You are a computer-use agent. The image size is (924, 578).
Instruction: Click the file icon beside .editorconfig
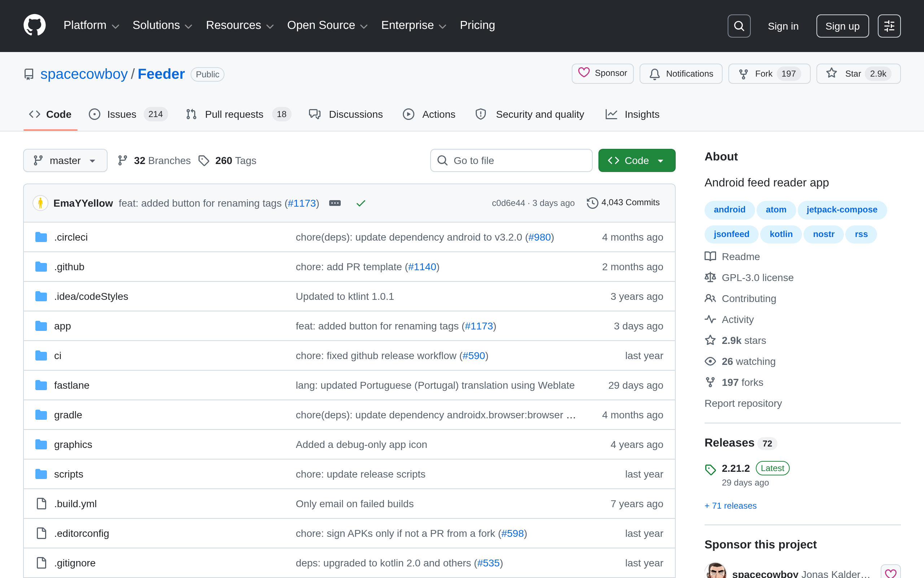point(41,533)
